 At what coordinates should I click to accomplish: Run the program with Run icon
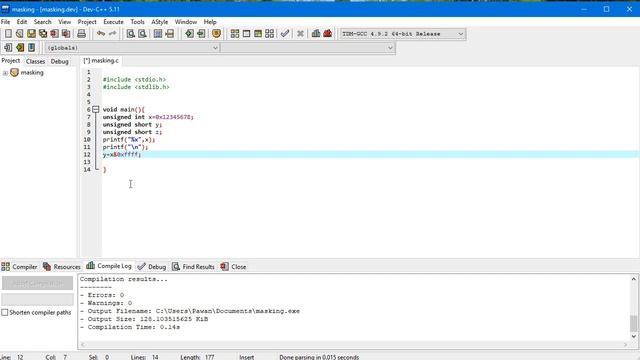pyautogui.click(x=246, y=33)
